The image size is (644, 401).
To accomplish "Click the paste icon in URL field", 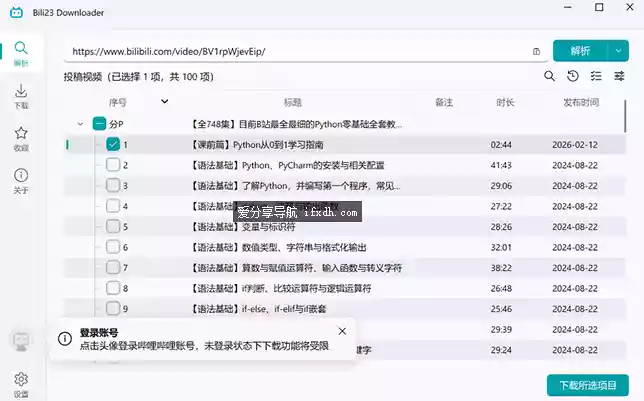I will point(536,51).
